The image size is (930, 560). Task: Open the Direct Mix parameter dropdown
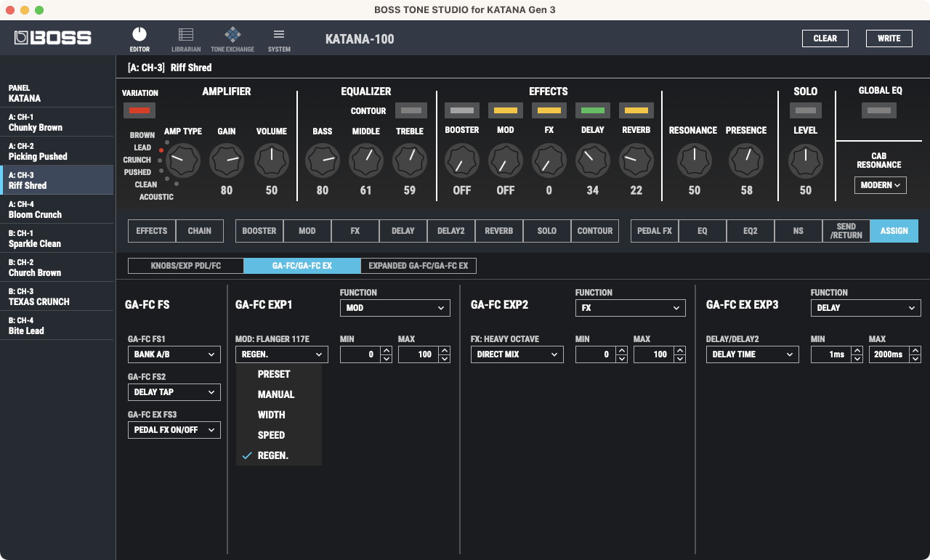(x=517, y=354)
